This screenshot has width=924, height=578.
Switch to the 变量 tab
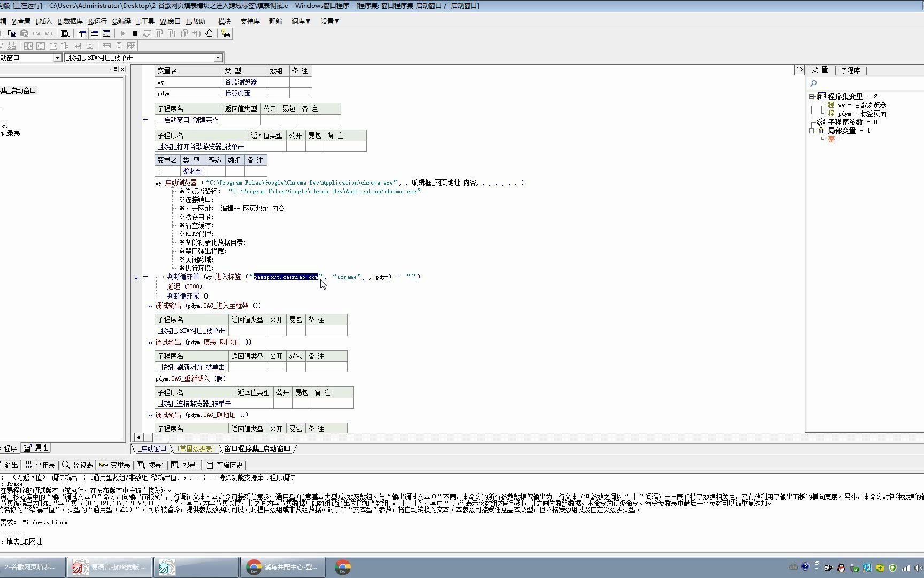tap(820, 70)
